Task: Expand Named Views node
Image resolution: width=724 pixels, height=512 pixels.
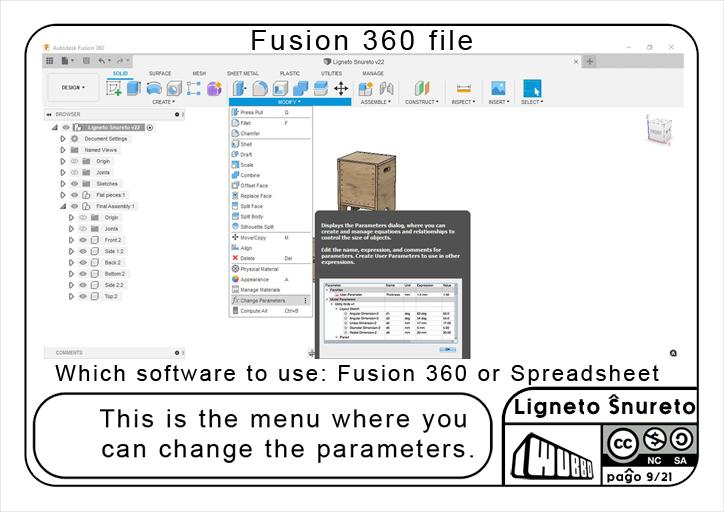Action: (x=63, y=150)
